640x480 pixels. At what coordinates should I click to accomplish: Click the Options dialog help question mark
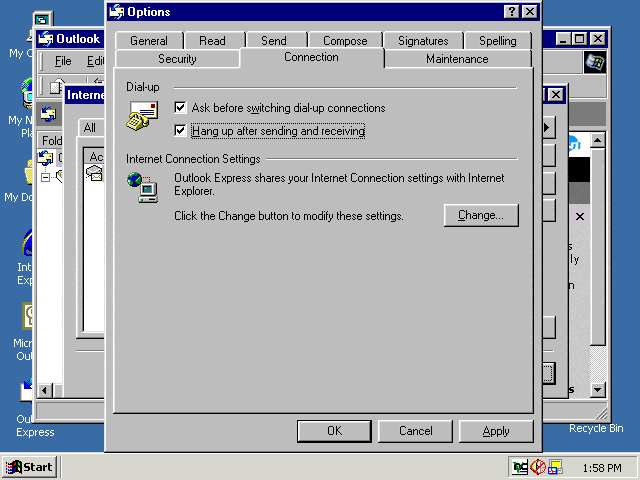511,12
